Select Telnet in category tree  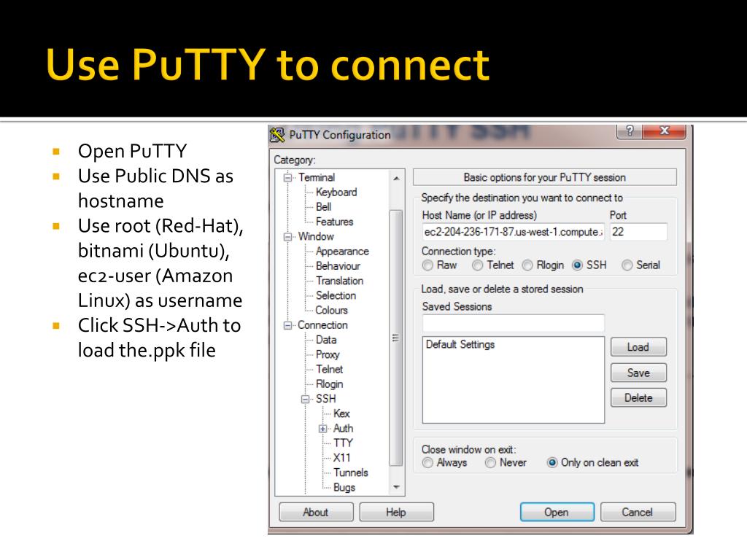(x=329, y=370)
